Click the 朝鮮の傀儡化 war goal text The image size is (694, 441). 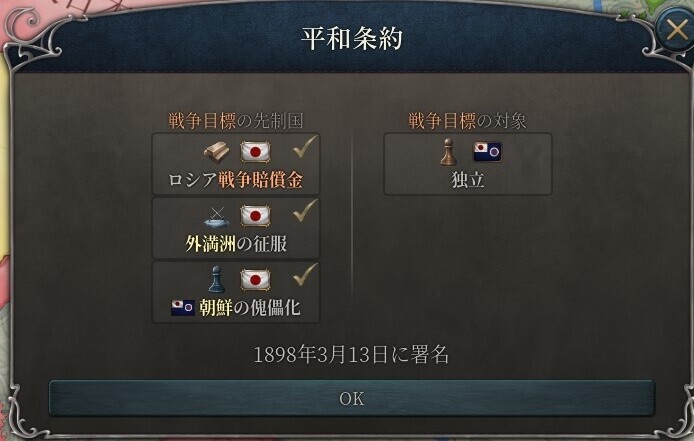pyautogui.click(x=250, y=308)
